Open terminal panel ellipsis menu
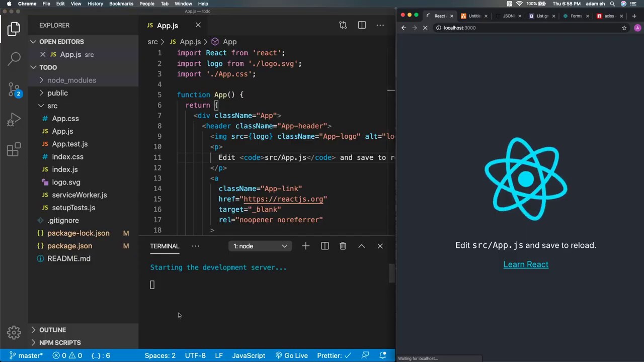Screen dimensions: 644x362 pyautogui.click(x=196, y=246)
